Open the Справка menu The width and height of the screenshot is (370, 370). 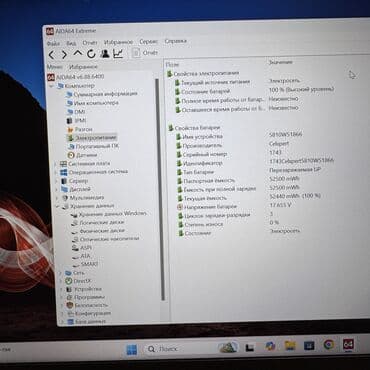tap(175, 41)
